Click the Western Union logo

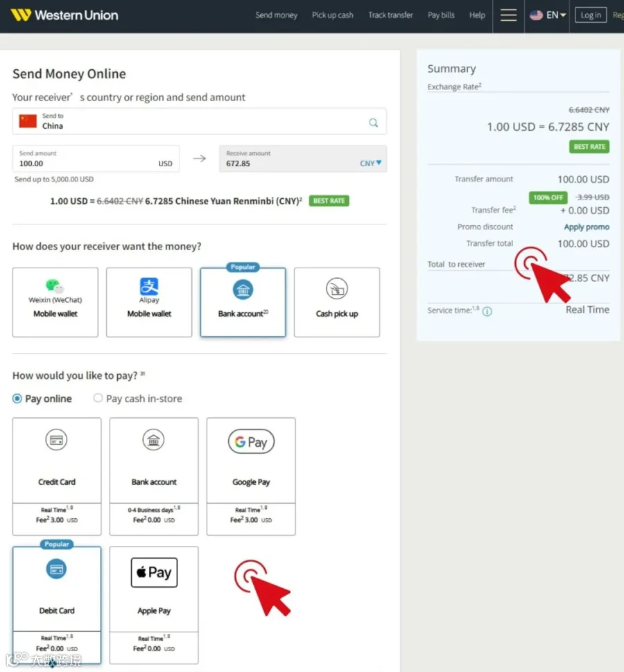[64, 15]
